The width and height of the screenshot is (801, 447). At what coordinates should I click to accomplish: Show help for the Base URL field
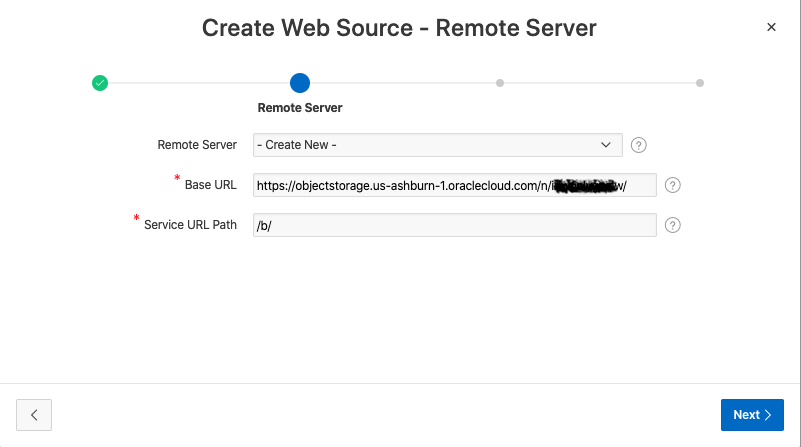(673, 185)
